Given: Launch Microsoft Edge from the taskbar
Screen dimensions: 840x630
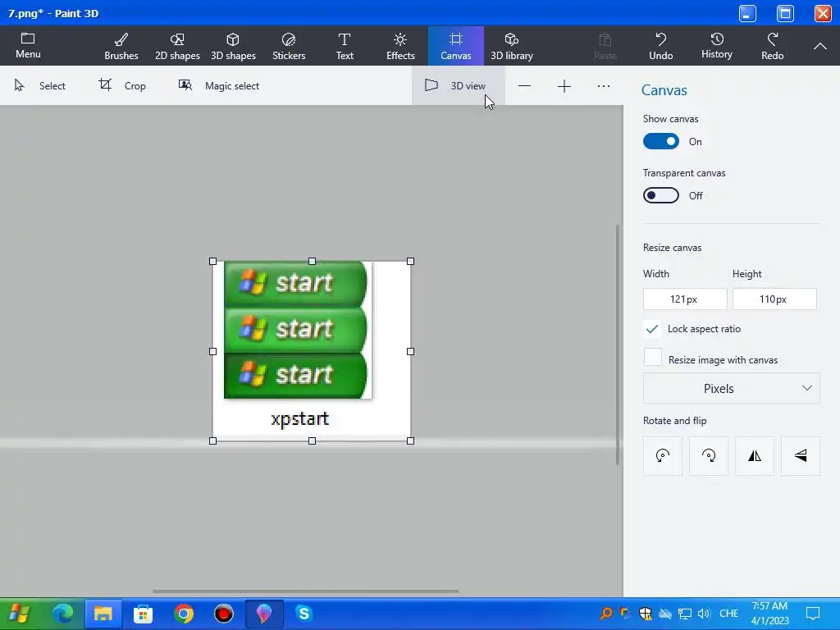Looking at the screenshot, I should [x=62, y=614].
